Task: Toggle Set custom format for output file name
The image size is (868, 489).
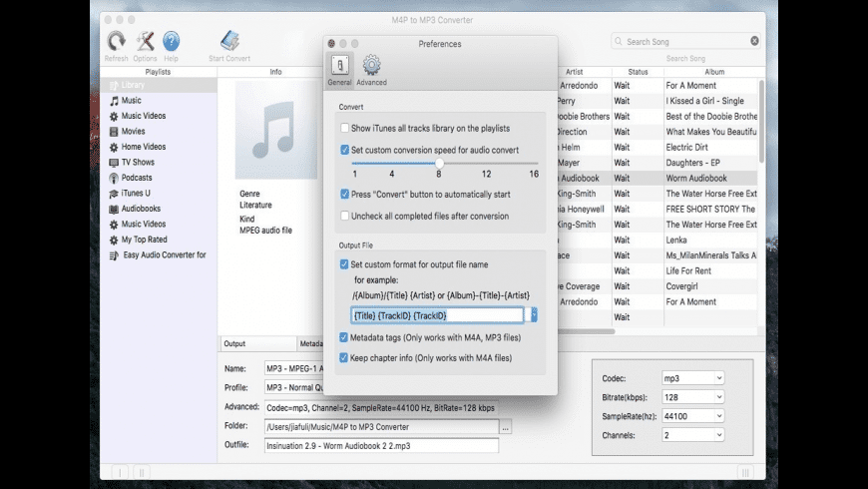Action: (x=344, y=264)
